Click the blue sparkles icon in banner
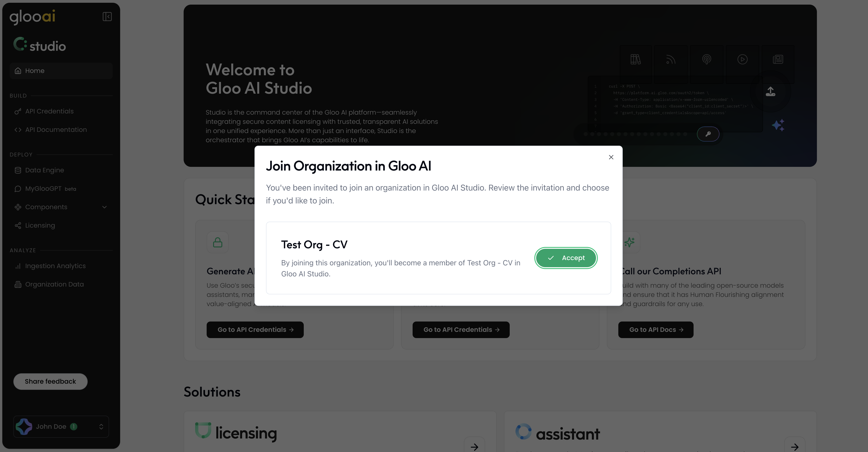This screenshot has height=452, width=868. click(778, 125)
